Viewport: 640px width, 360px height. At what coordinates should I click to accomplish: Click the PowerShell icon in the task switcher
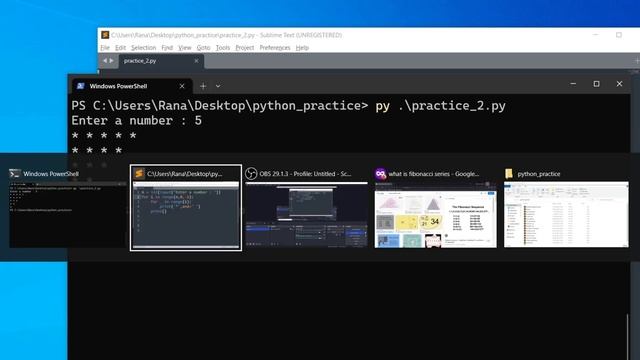pos(15,174)
